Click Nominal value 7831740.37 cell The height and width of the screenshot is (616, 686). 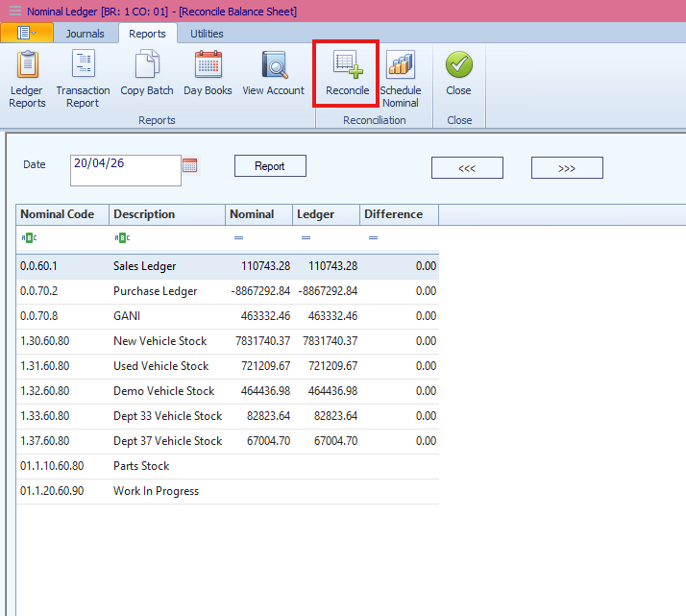point(259,341)
